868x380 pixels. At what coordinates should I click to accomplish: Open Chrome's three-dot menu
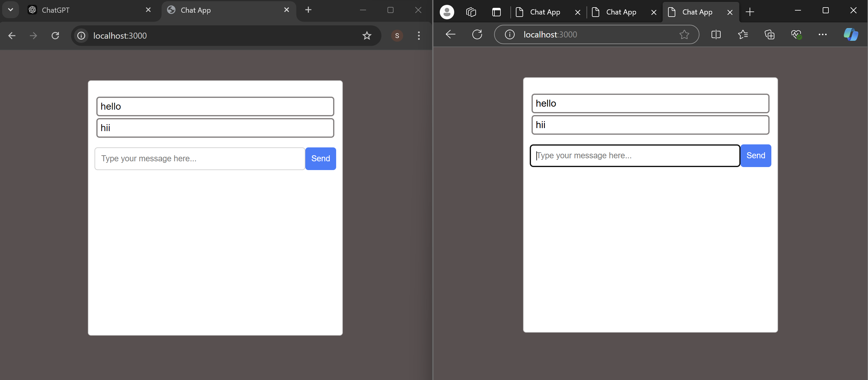(419, 36)
